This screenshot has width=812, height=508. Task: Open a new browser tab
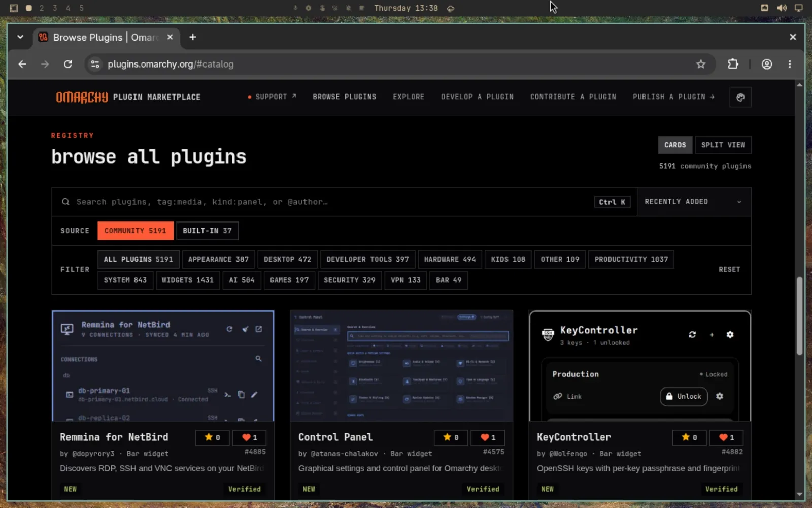pos(192,37)
